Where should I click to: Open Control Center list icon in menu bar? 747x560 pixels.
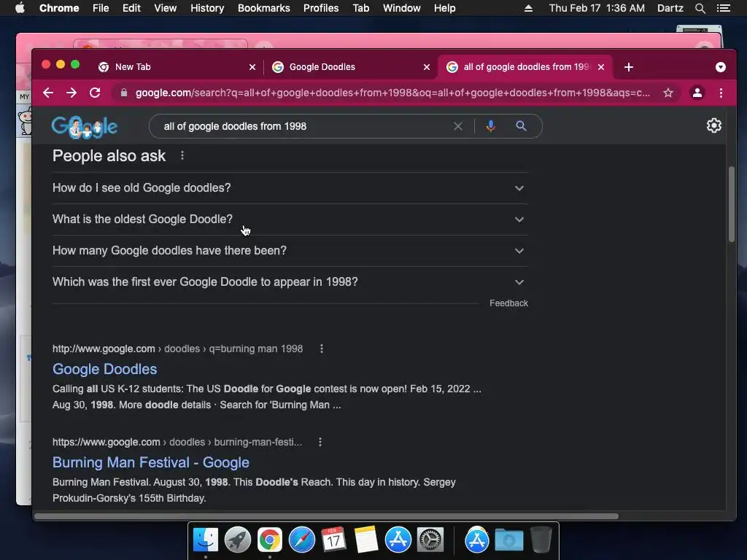(x=723, y=8)
